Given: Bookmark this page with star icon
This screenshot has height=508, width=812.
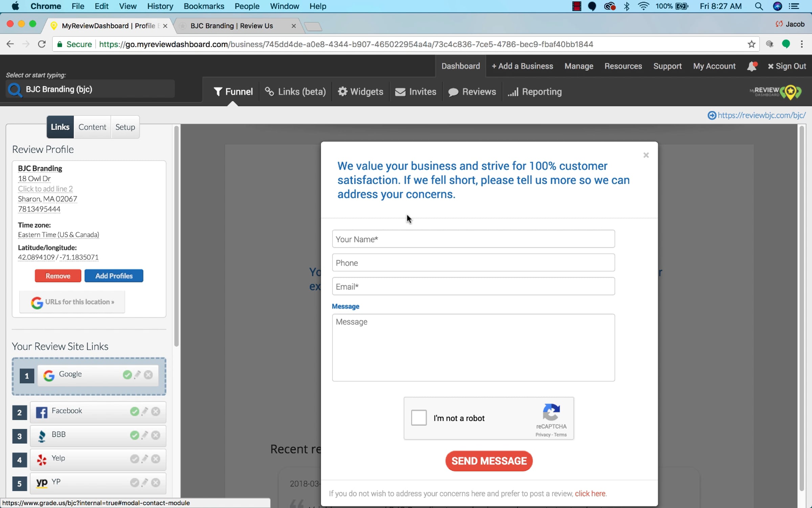Looking at the screenshot, I should coord(751,44).
